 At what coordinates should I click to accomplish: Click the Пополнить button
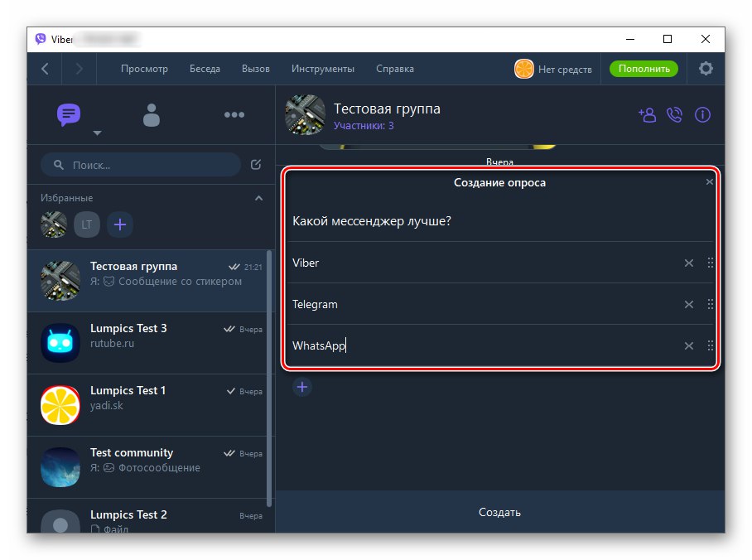[644, 69]
